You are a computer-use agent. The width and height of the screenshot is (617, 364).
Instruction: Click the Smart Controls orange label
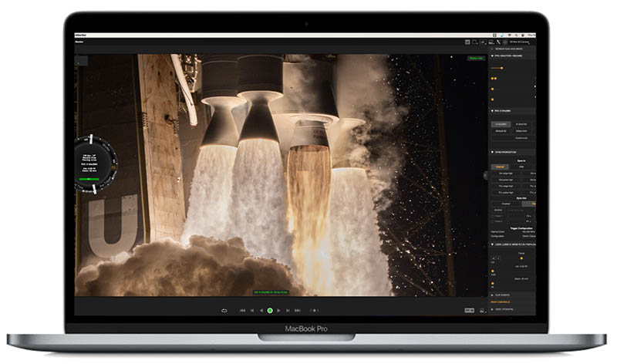[x=500, y=302]
